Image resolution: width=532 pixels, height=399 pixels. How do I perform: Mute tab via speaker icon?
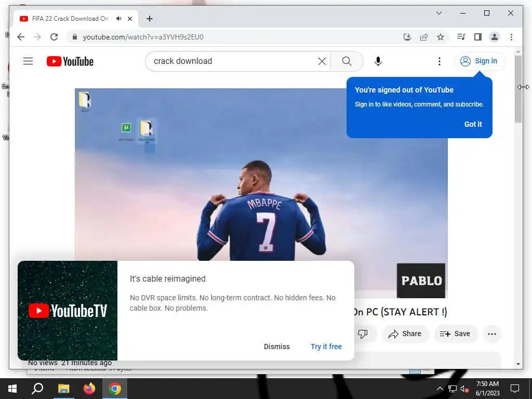118,19
